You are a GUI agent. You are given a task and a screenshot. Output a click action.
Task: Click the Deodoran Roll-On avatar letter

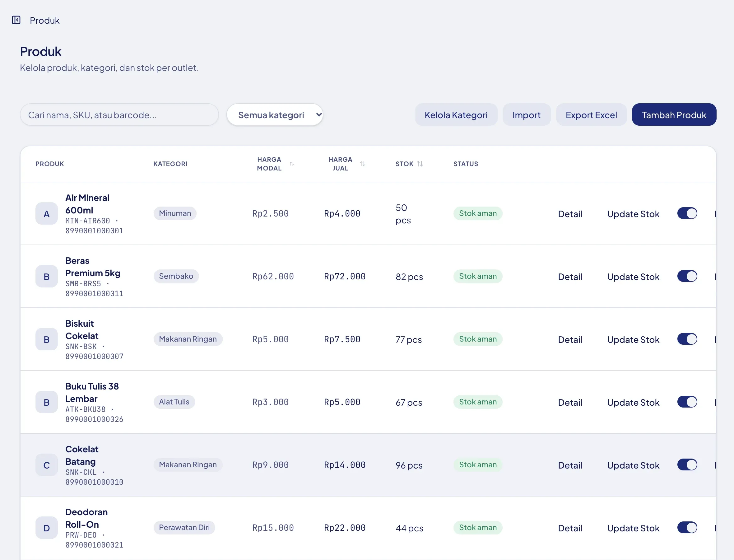pos(47,528)
